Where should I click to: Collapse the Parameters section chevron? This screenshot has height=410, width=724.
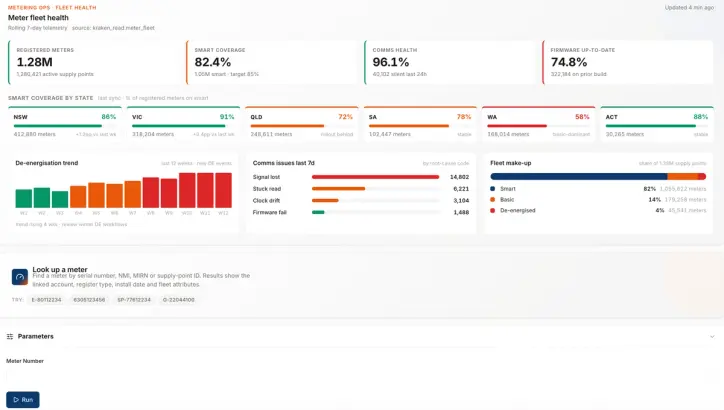(x=712, y=337)
